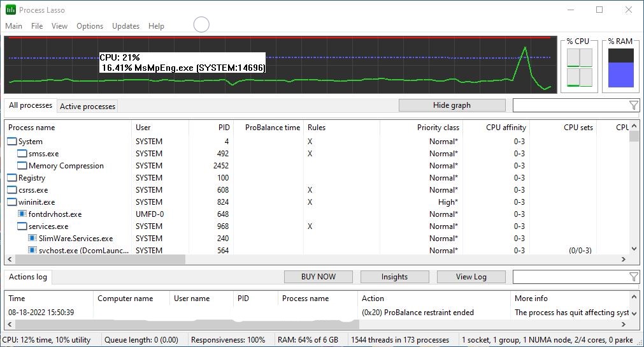
Task: Click the SlimWare.Services.exe process icon
Action: coord(32,238)
